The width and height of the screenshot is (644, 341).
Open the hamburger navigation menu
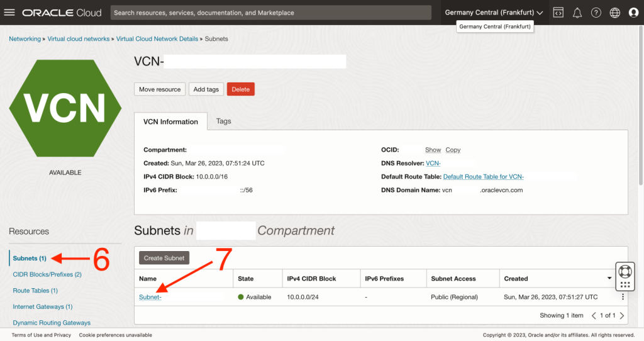coord(9,13)
